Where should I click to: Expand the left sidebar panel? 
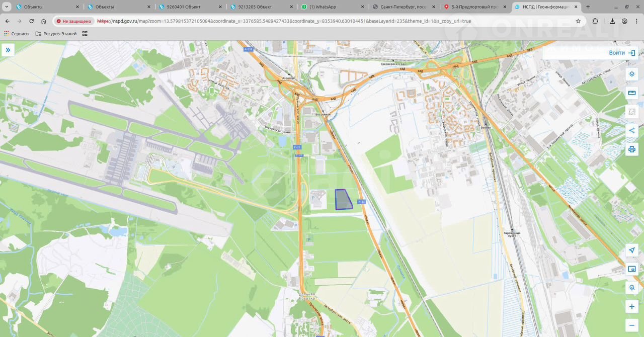pyautogui.click(x=8, y=50)
